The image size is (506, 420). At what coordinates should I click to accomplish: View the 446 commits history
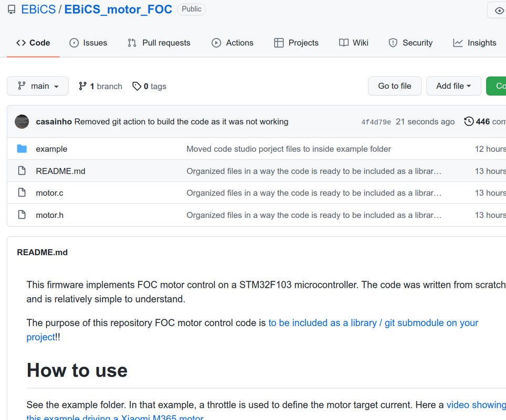click(485, 122)
